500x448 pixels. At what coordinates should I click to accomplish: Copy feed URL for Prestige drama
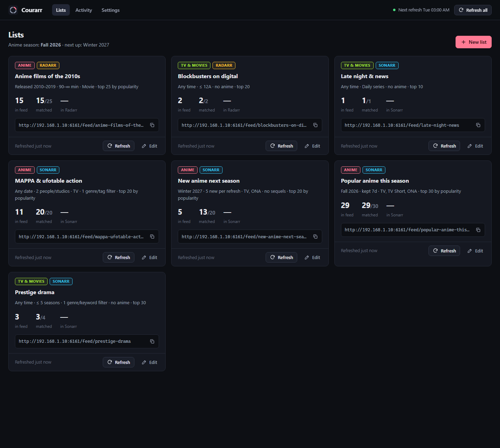(x=152, y=341)
